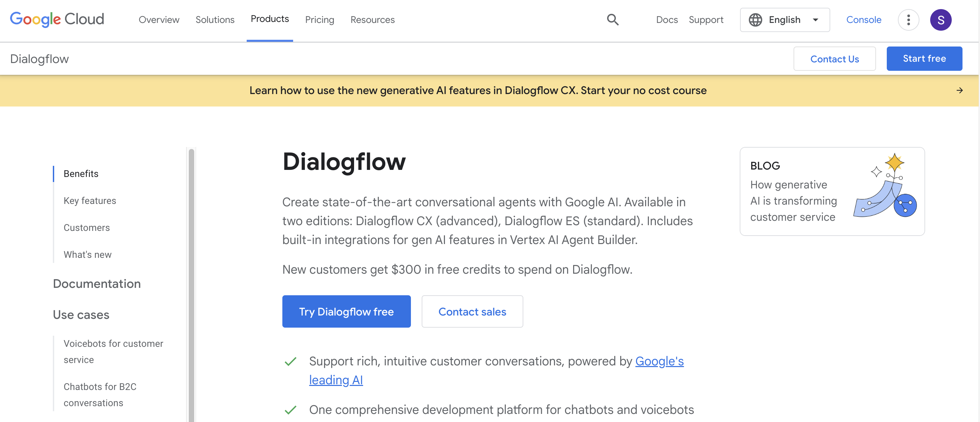Click the Start free button
The height and width of the screenshot is (422, 980).
click(924, 58)
